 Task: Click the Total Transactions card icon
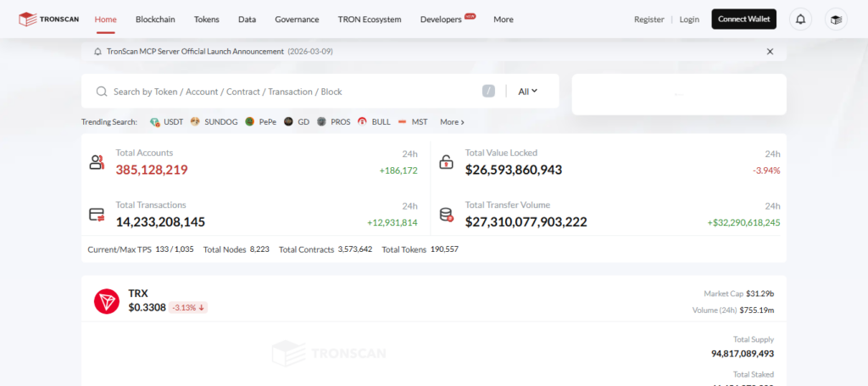[x=97, y=215]
